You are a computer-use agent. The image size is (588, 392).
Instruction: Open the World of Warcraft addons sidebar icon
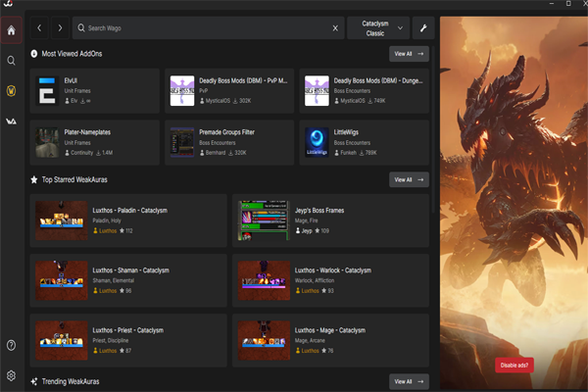(x=11, y=91)
